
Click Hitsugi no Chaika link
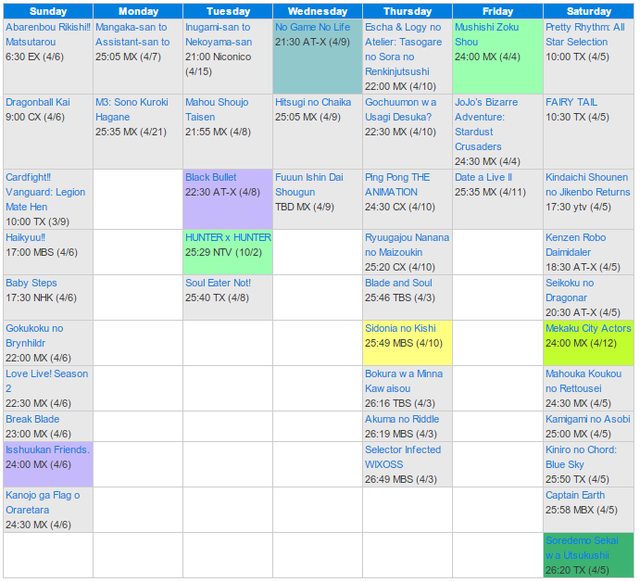(313, 102)
